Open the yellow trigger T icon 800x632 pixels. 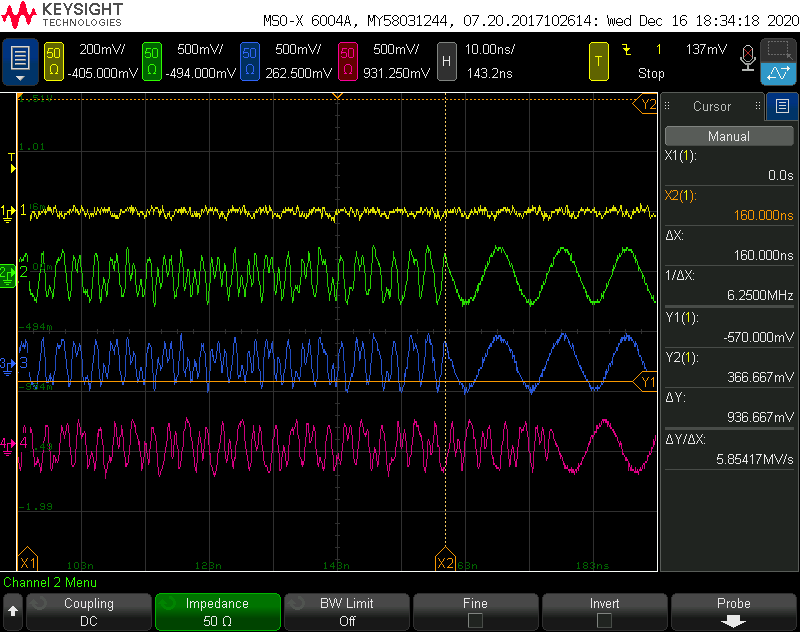coord(598,61)
